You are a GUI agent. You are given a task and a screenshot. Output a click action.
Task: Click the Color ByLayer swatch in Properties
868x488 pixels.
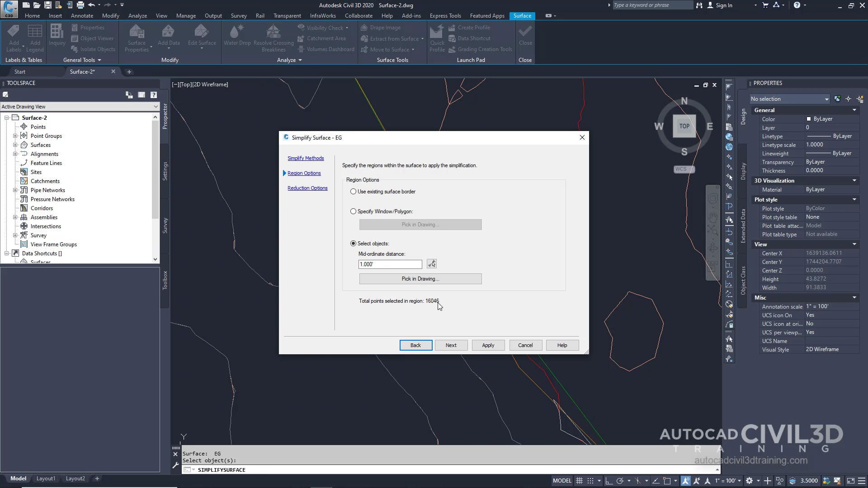(810, 119)
